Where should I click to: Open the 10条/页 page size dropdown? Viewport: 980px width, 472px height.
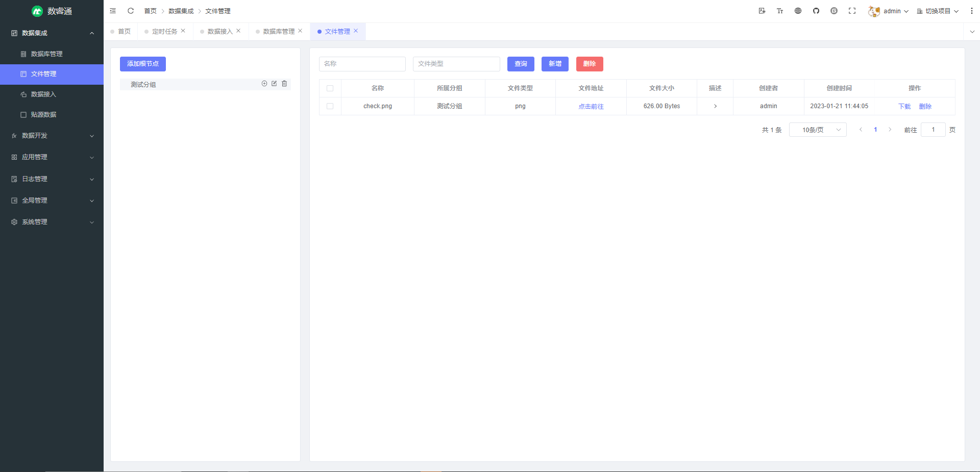(818, 130)
